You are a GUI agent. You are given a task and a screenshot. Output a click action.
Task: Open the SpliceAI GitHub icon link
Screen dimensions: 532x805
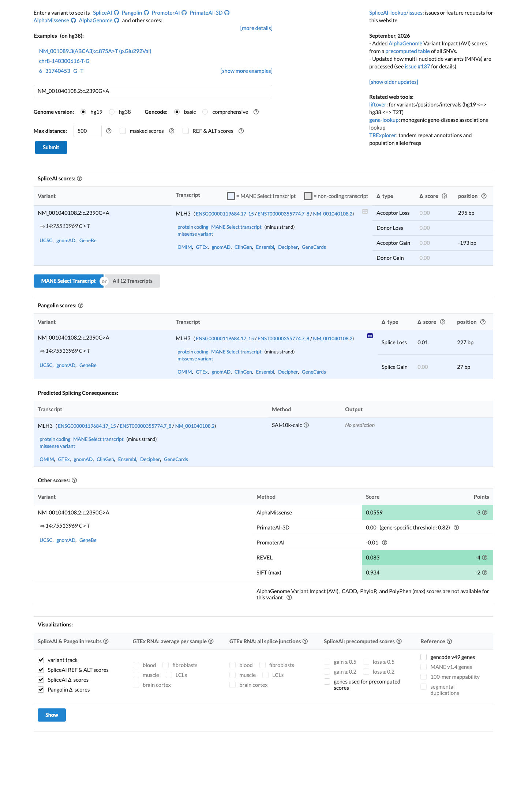click(x=116, y=13)
